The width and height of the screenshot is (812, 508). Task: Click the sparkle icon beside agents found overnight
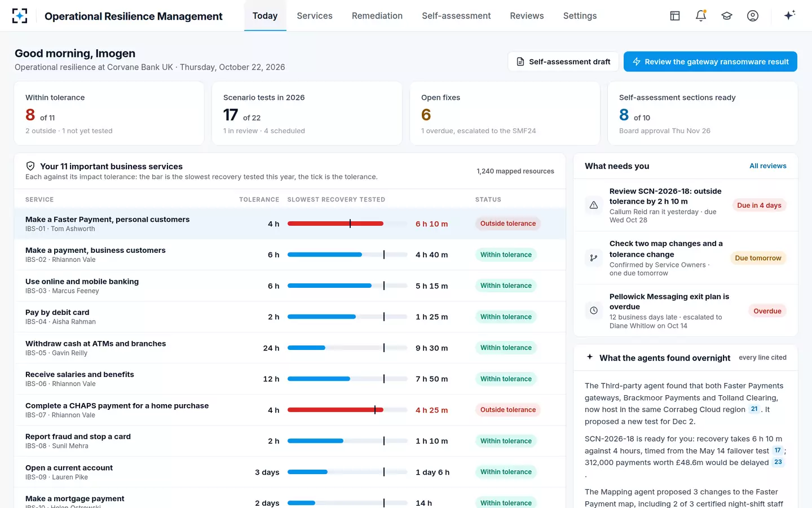[590, 357]
